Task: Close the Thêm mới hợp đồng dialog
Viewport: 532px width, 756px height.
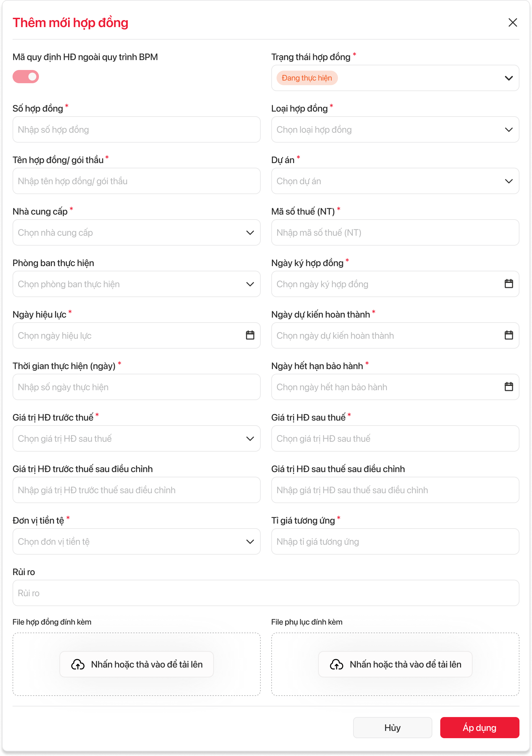Action: pyautogui.click(x=513, y=22)
